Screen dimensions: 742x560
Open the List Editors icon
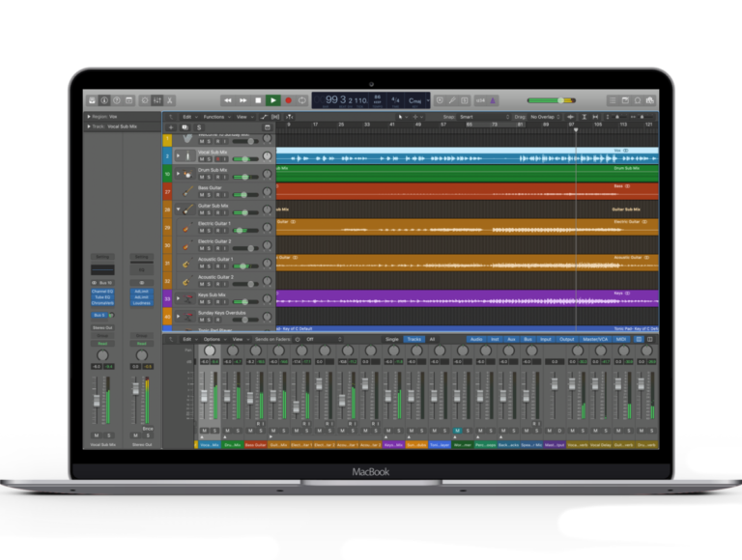613,100
